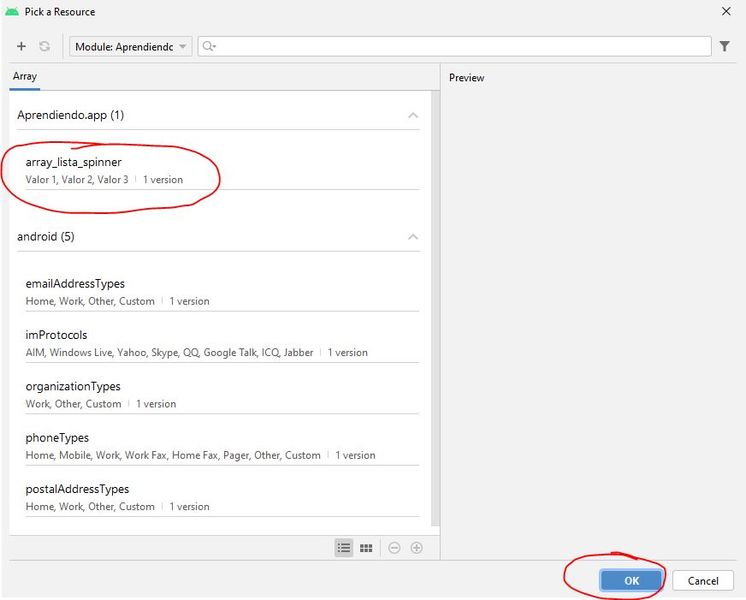Click the Aprendiendo.app (1) section header
The width and height of the screenshot is (746, 600).
pos(218,115)
